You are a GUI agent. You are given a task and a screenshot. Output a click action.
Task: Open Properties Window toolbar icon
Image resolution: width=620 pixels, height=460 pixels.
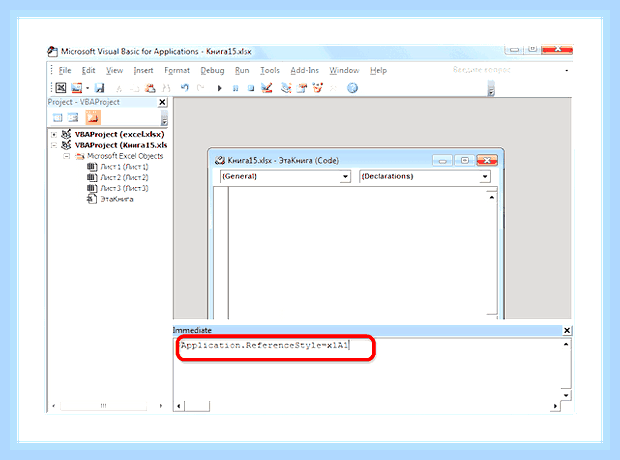pyautogui.click(x=302, y=88)
